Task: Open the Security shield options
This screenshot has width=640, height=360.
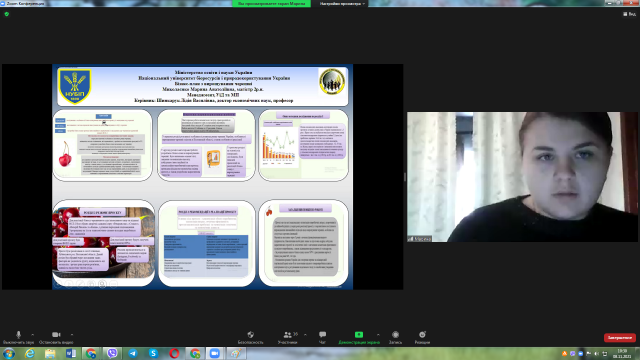Action: tap(250, 337)
